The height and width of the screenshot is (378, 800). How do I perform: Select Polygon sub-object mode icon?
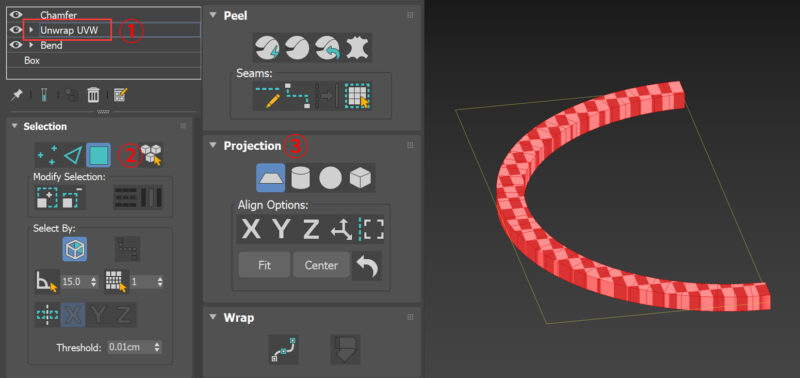coord(98,156)
